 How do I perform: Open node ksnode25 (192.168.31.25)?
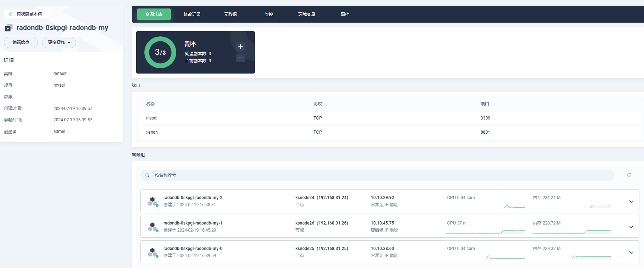(x=322, y=249)
